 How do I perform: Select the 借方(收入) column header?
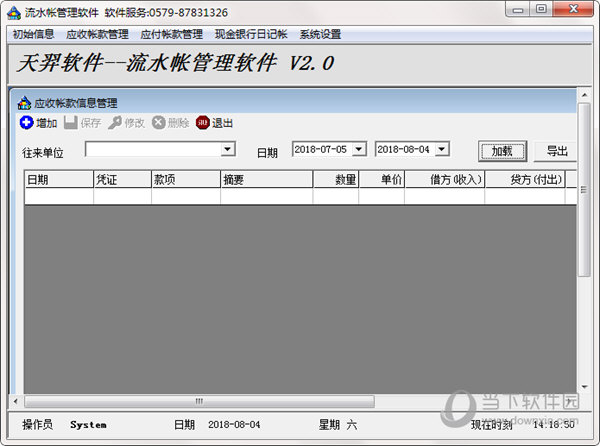(445, 179)
